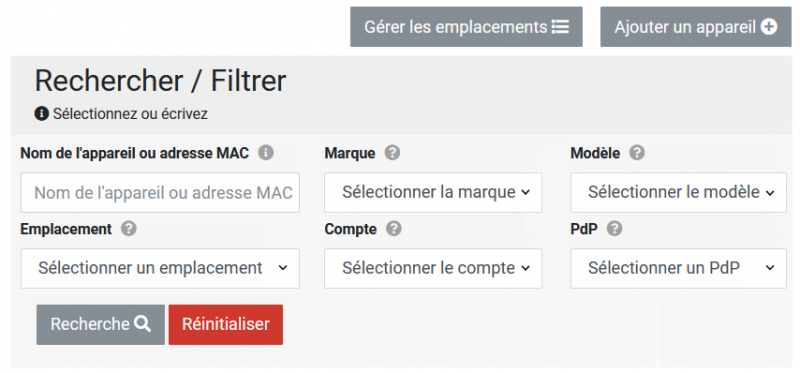Click the help icon next to PdP
Screen dimensions: 800x373
pyautogui.click(x=614, y=229)
